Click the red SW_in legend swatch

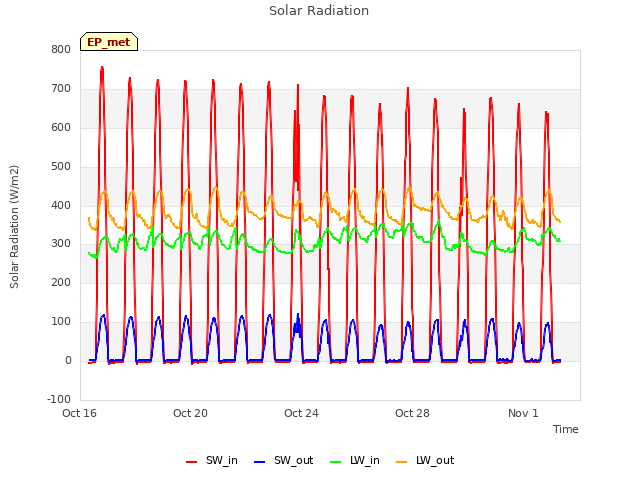(x=191, y=462)
